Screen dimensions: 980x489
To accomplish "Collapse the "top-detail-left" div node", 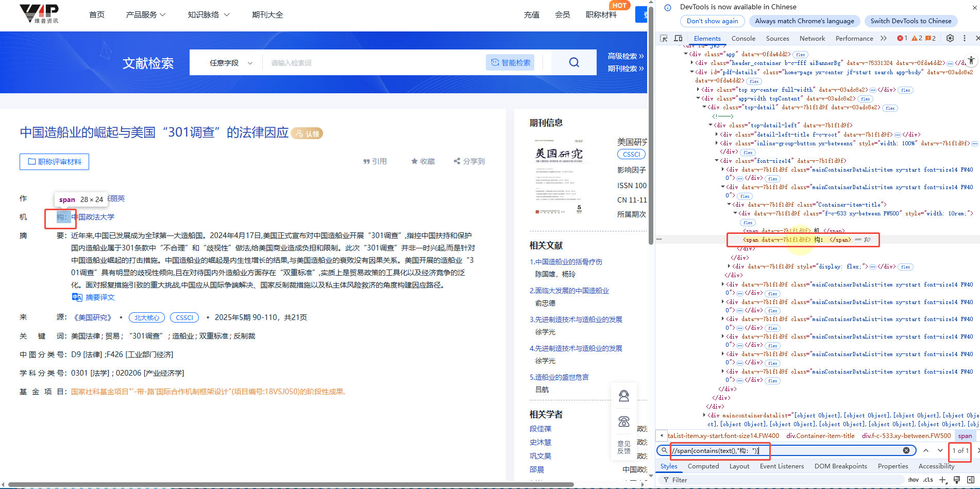I will [x=711, y=125].
